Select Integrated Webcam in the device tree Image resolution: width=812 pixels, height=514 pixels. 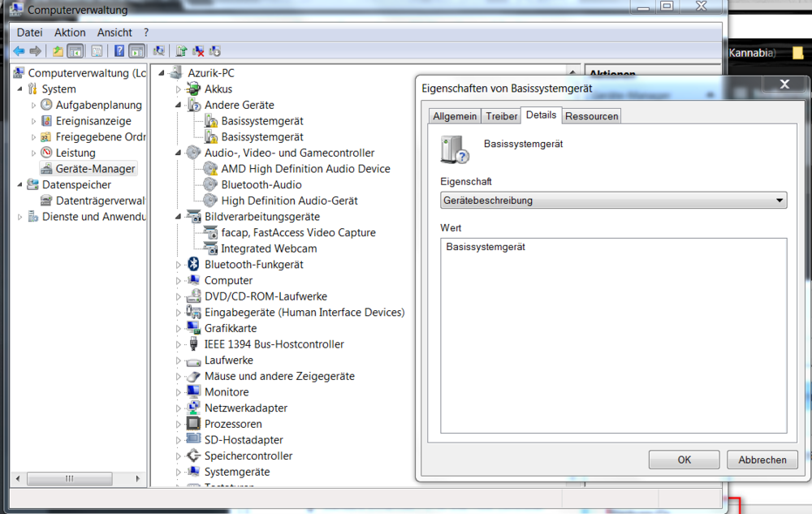click(269, 248)
